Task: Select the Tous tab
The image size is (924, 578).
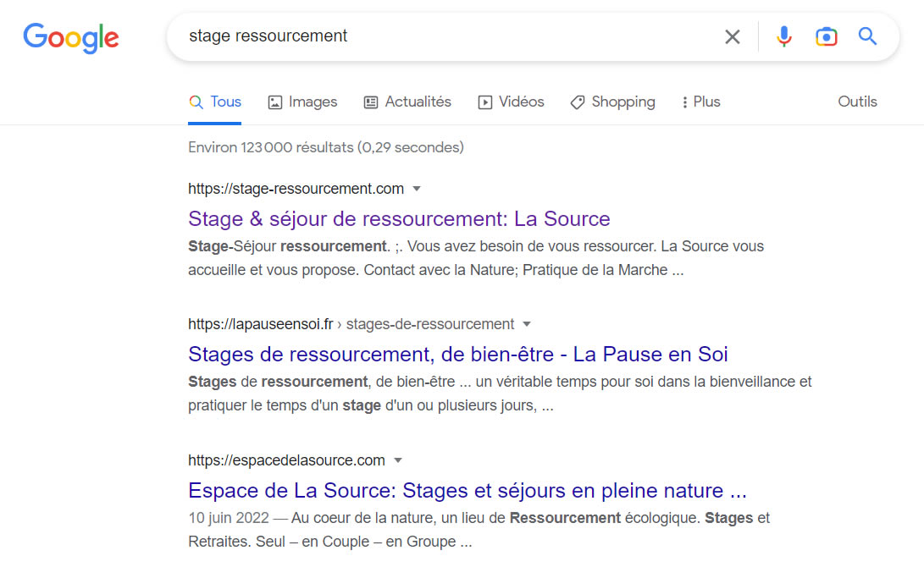Action: coord(215,102)
